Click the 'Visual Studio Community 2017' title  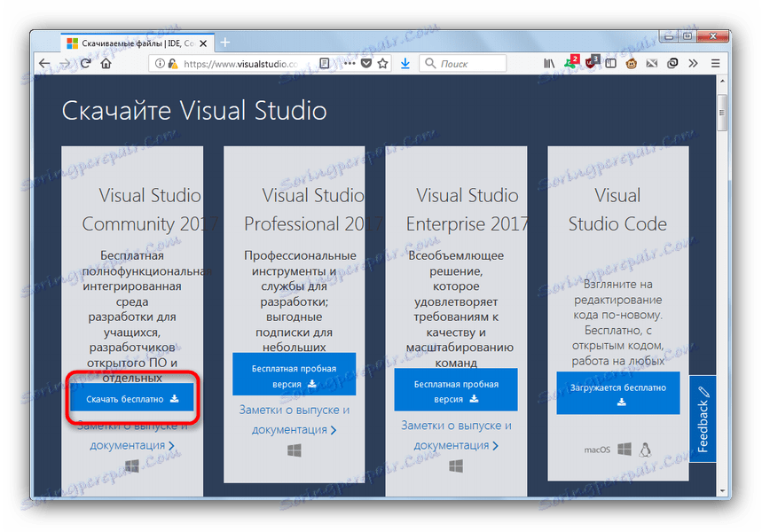click(x=150, y=209)
